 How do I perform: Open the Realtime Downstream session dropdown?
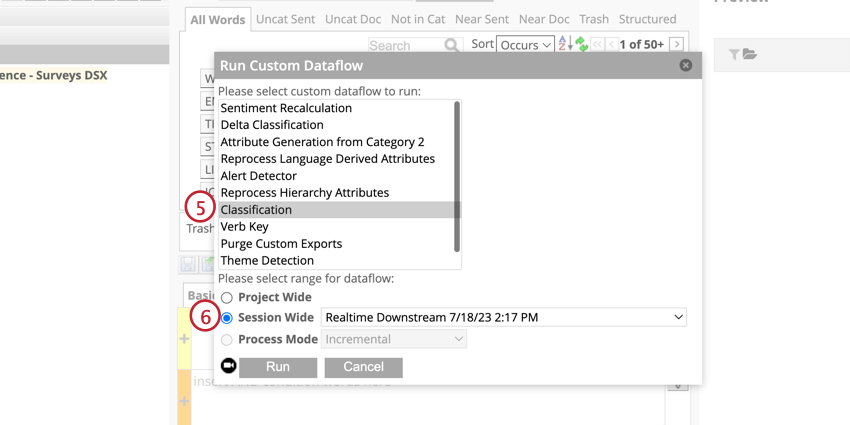504,317
